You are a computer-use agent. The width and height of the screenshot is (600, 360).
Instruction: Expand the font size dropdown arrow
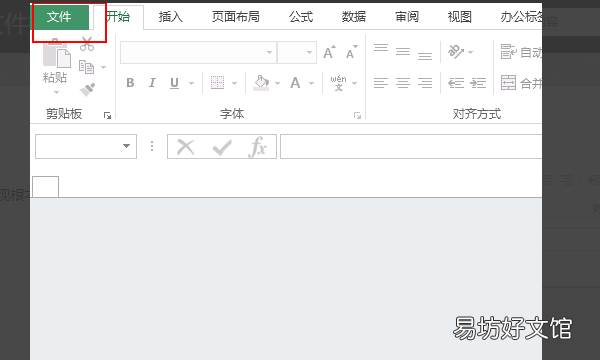(309, 52)
